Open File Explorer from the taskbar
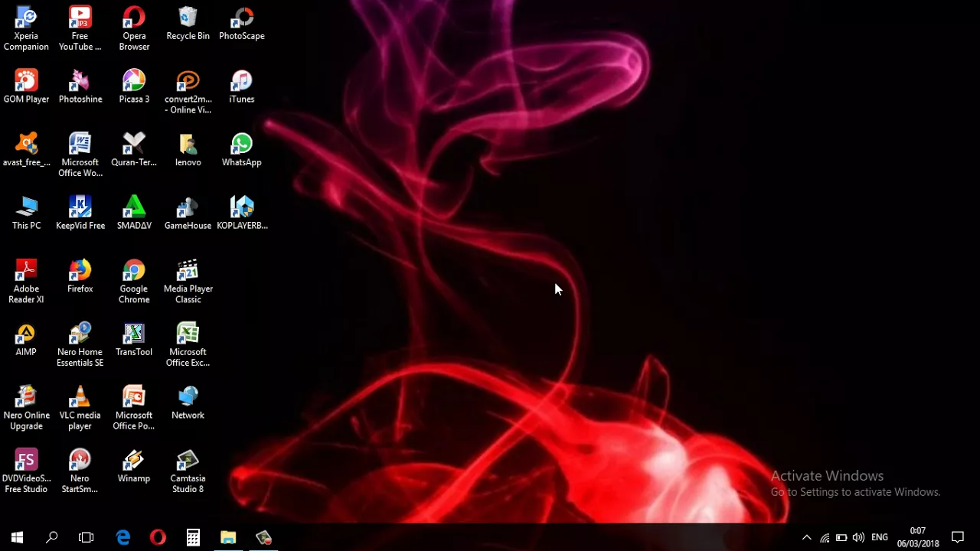Screen dimensions: 980x551 click(228, 537)
